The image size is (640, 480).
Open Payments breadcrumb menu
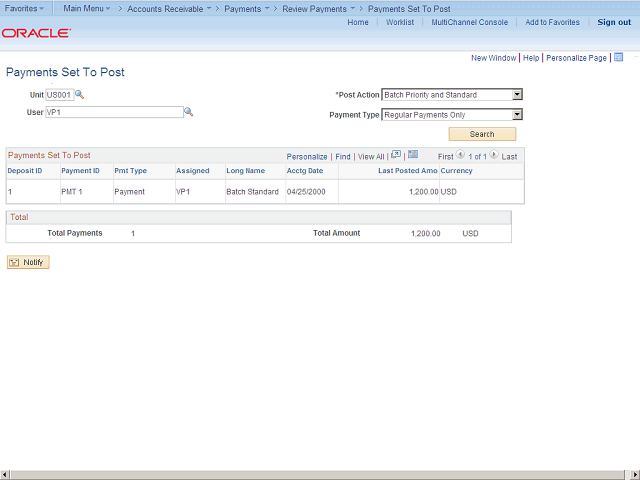247,9
